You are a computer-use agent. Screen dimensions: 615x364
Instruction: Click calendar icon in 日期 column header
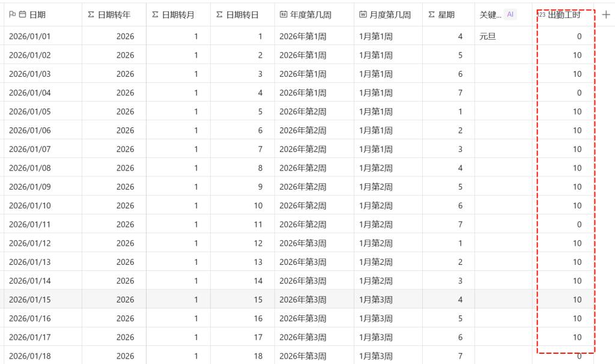[23, 14]
